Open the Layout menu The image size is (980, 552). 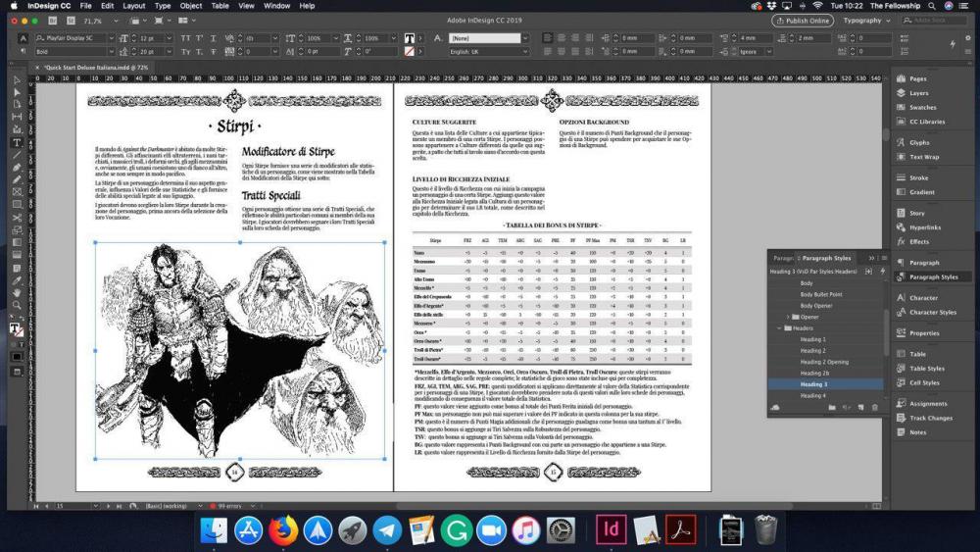pos(135,6)
